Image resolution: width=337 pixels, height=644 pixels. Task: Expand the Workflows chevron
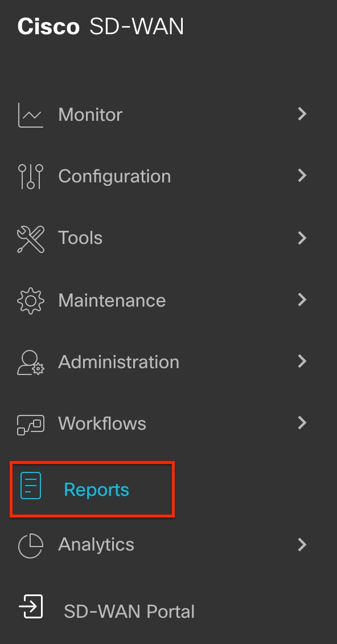coord(302,422)
